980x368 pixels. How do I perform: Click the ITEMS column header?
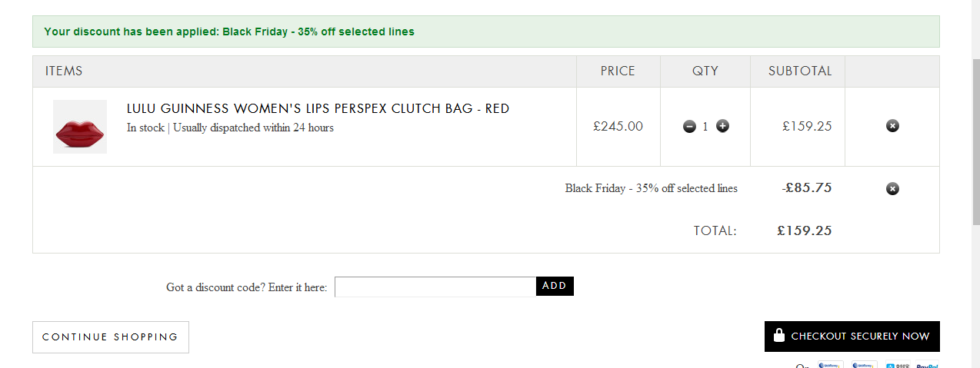64,71
